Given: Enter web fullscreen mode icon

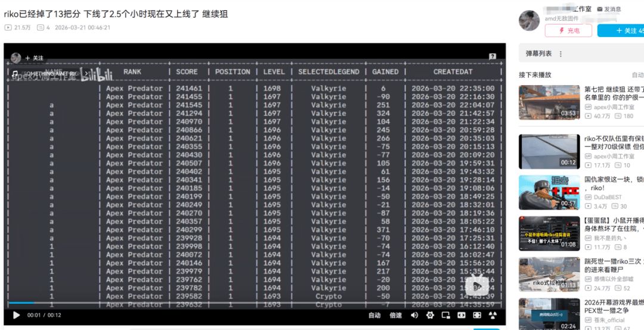Looking at the screenshot, I should 476,315.
